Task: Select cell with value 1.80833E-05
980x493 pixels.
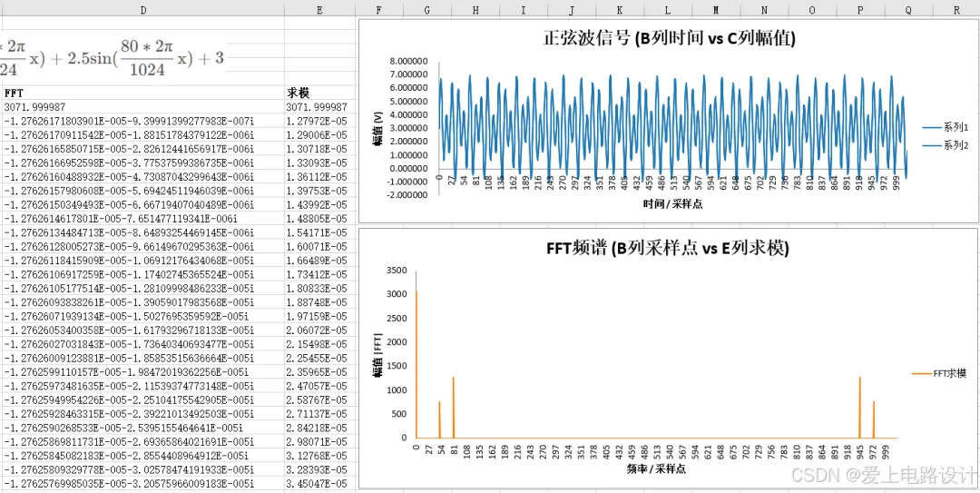Action: [x=320, y=289]
